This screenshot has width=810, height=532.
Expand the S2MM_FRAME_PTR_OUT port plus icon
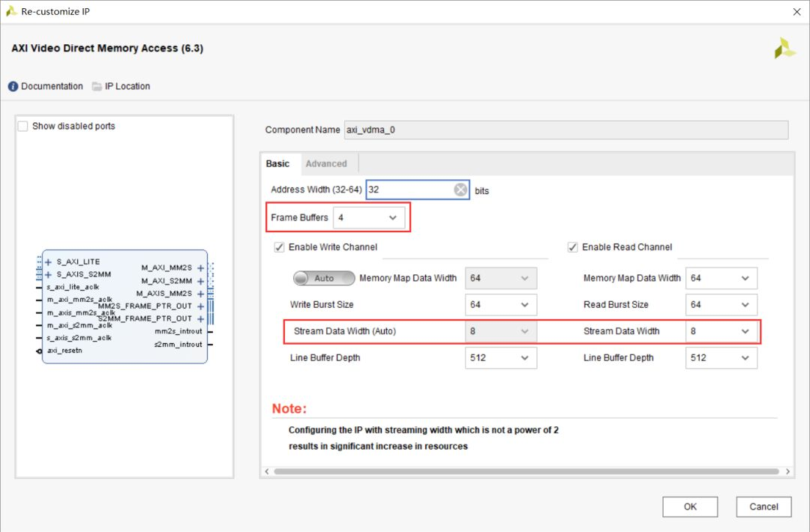coord(200,319)
